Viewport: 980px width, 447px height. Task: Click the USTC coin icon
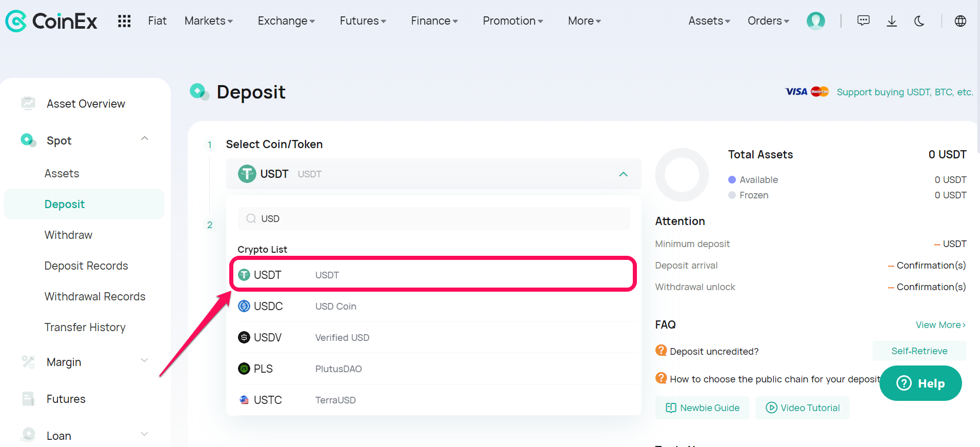[x=244, y=400]
